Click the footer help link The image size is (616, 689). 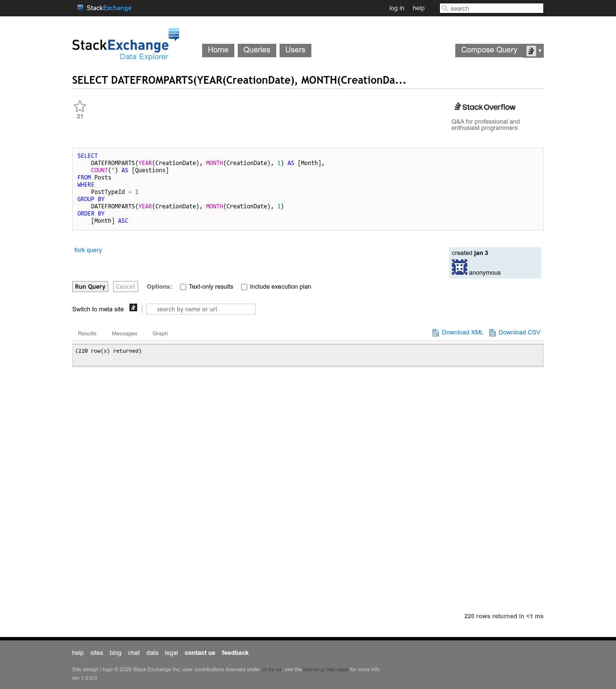click(x=78, y=653)
